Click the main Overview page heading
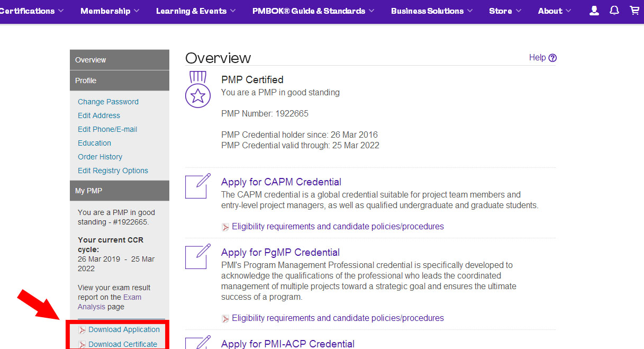 tap(218, 58)
